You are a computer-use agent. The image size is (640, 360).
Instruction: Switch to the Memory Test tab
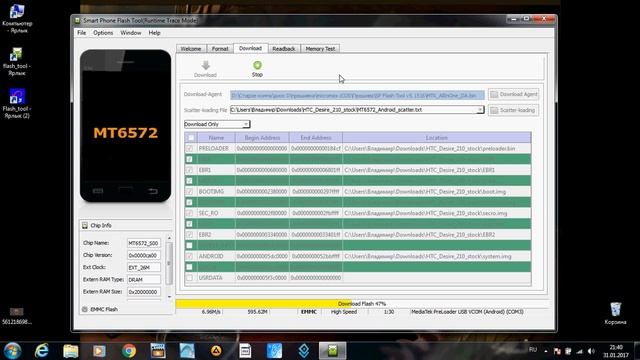click(320, 49)
